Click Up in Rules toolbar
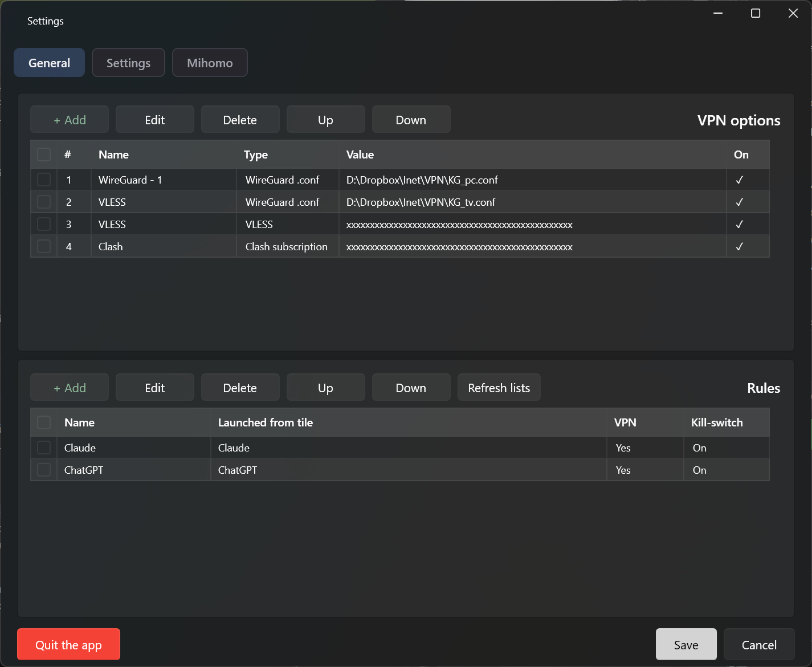This screenshot has height=667, width=812. (325, 388)
